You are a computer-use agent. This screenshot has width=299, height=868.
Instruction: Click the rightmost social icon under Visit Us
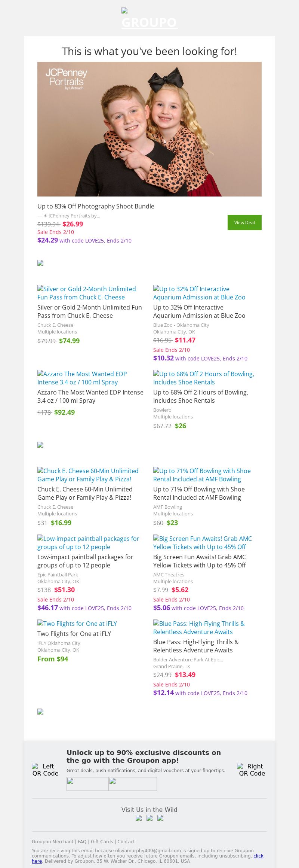point(160,818)
